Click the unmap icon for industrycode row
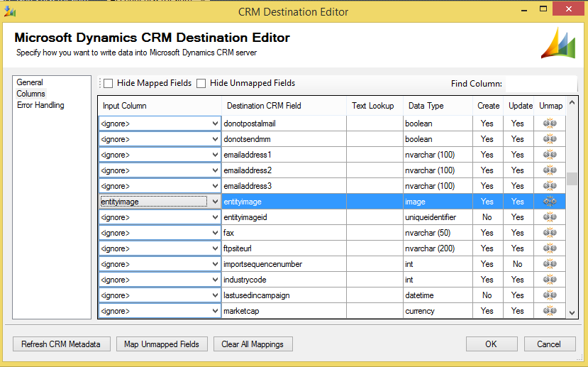The image size is (588, 367). click(x=550, y=280)
